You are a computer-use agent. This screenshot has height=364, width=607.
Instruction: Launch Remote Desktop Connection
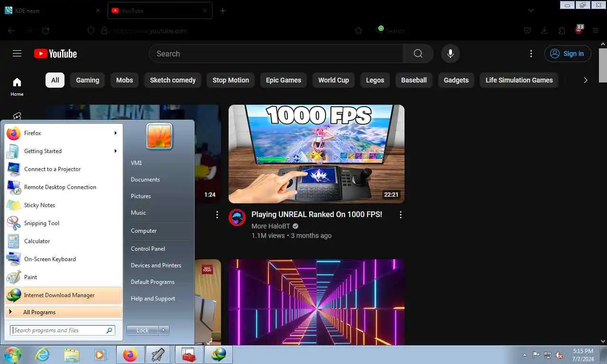[63, 187]
